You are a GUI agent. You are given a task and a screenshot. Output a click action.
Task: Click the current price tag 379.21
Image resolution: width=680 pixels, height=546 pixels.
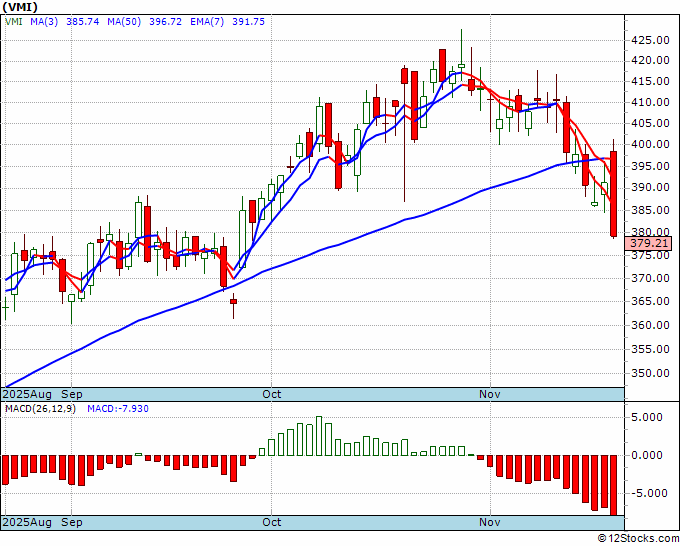tap(649, 243)
